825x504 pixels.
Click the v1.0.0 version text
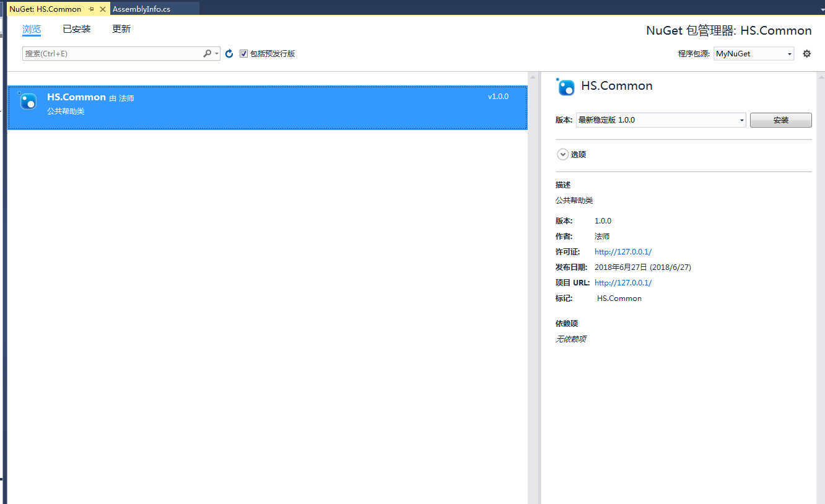[x=498, y=97]
